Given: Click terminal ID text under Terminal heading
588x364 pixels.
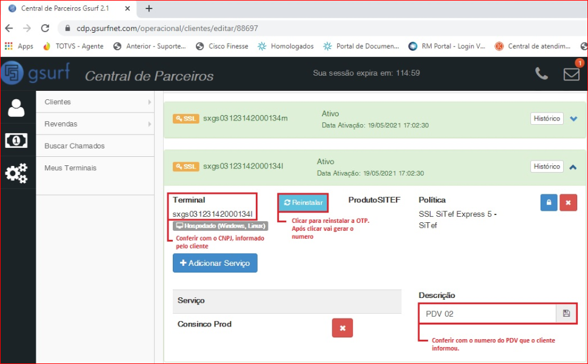Looking at the screenshot, I should point(212,214).
